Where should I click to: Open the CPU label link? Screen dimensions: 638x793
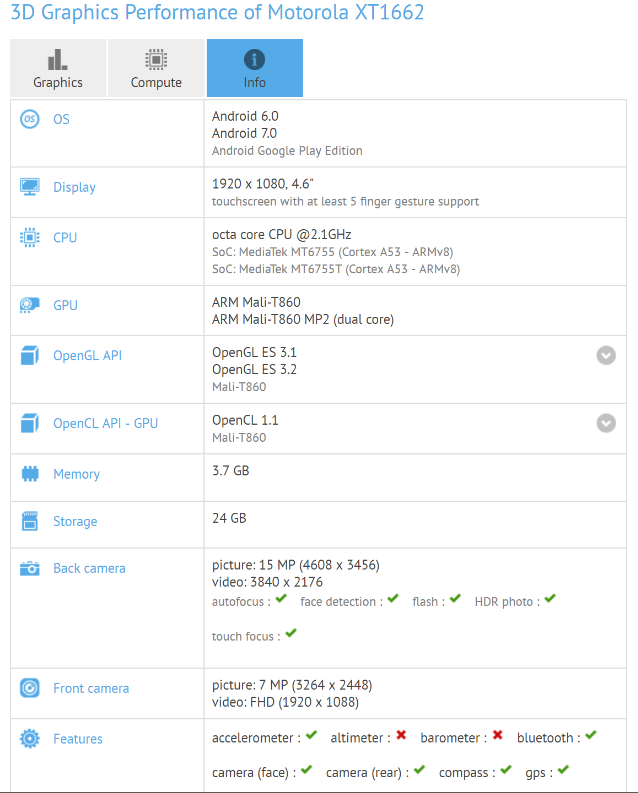(x=65, y=238)
